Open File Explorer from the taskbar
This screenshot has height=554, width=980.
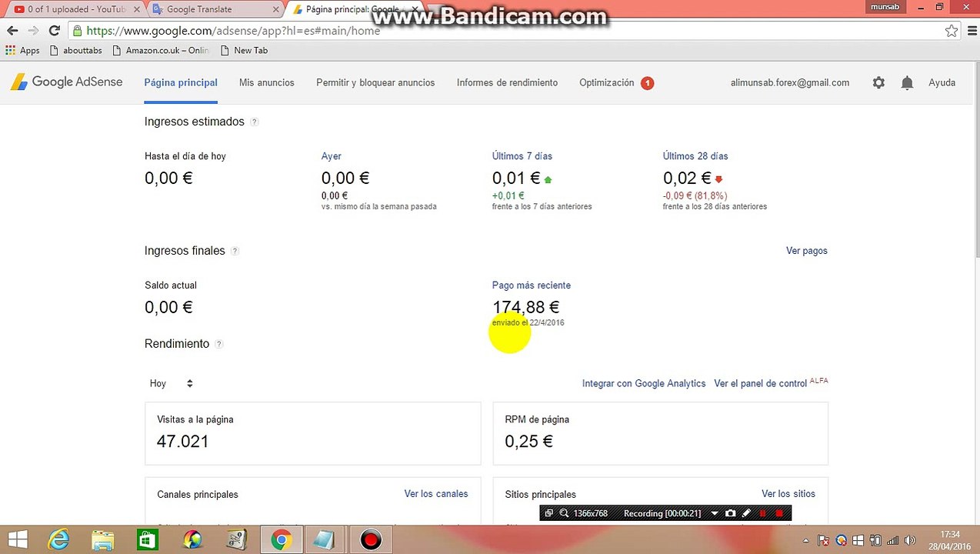pos(103,540)
